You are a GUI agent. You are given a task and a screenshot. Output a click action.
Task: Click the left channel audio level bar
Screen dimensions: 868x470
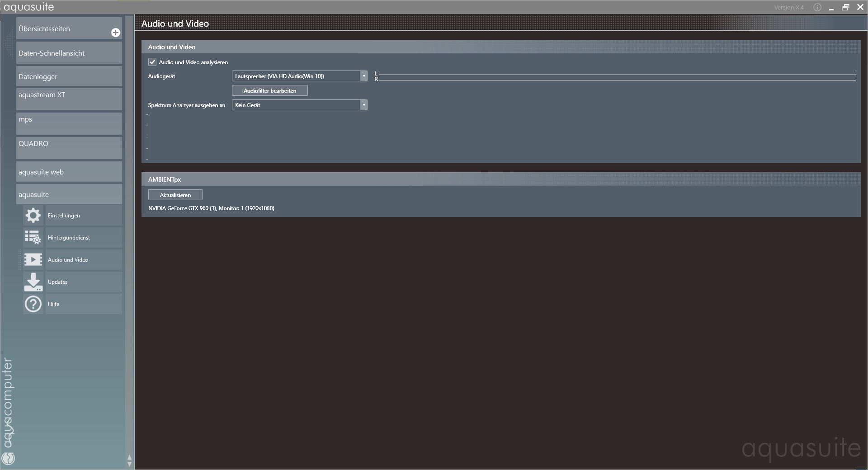(x=617, y=73)
